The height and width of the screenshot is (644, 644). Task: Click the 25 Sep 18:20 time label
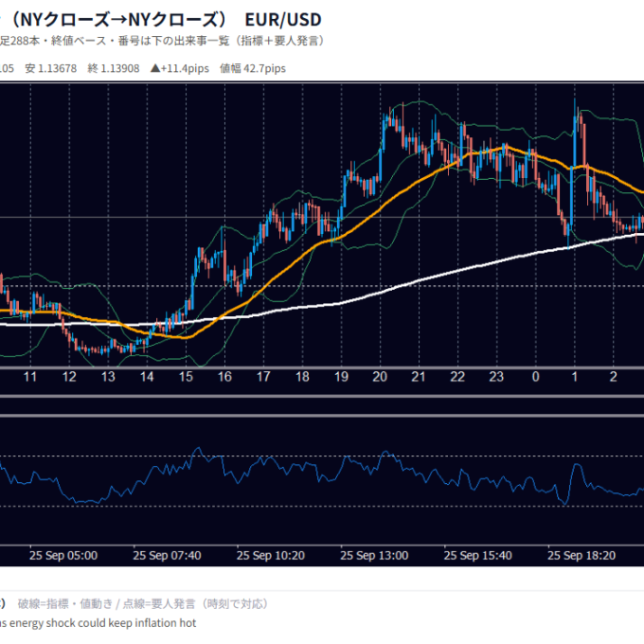point(581,556)
